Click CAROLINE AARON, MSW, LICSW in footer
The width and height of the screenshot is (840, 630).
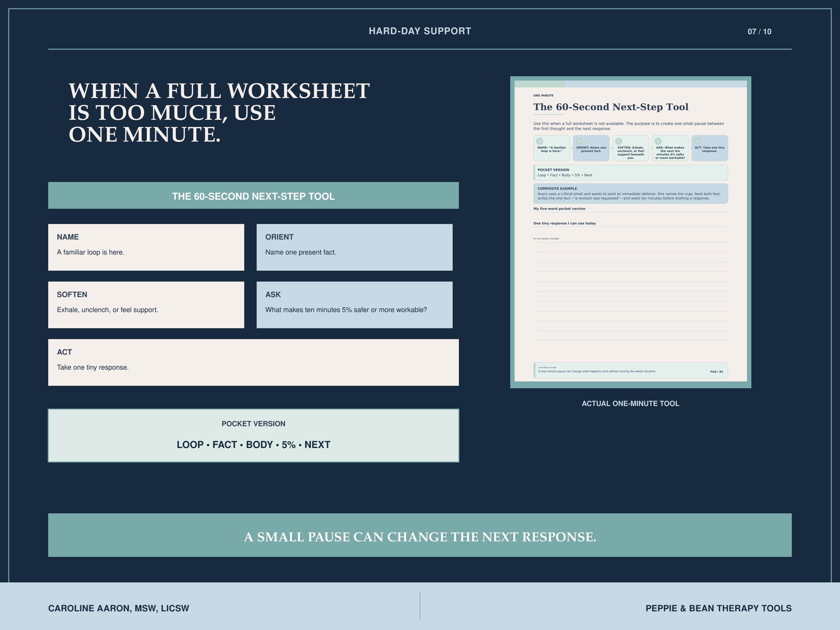click(119, 608)
